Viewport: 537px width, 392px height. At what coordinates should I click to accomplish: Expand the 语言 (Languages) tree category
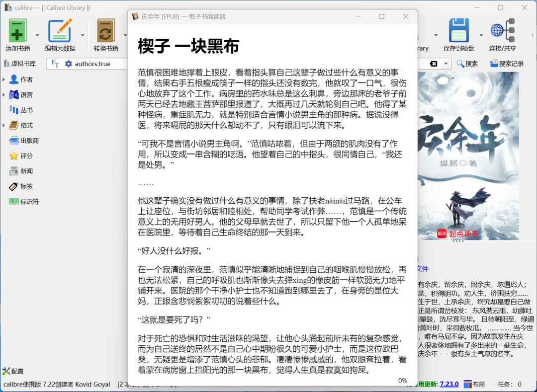(x=4, y=95)
